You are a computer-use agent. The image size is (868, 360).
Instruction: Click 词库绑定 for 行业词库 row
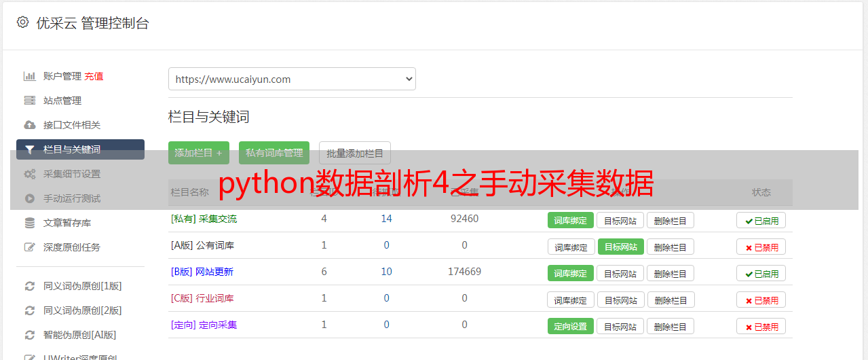click(x=571, y=300)
